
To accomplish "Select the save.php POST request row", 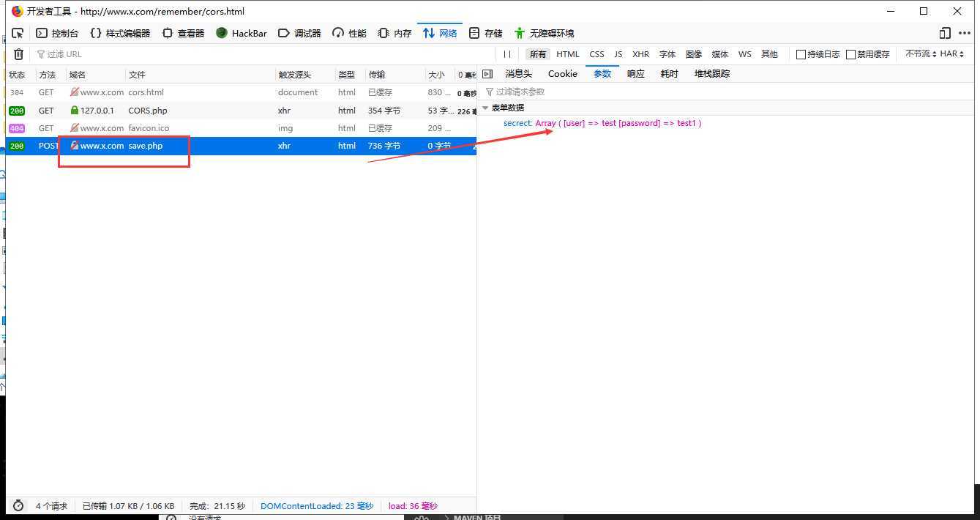I will pyautogui.click(x=242, y=146).
